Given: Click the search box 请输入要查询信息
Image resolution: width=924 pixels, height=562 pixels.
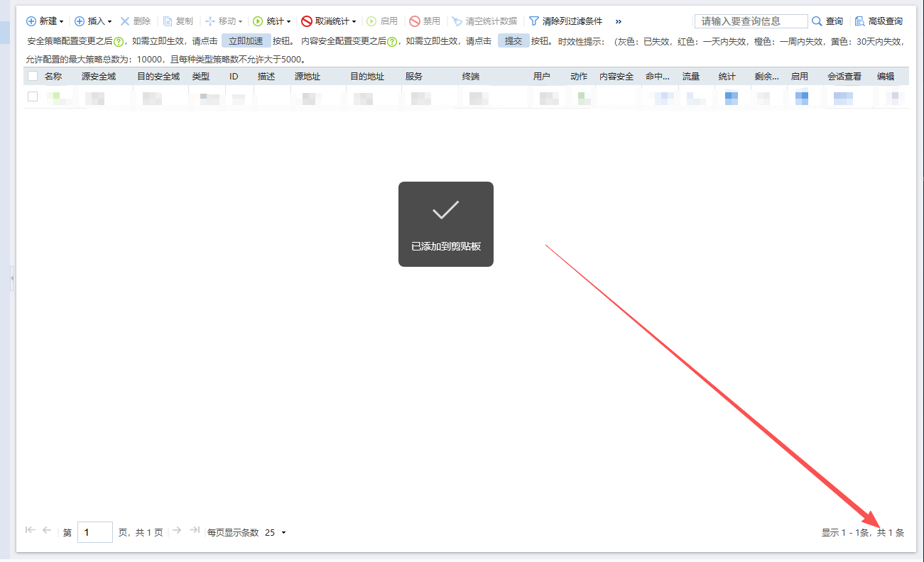Looking at the screenshot, I should (x=751, y=21).
